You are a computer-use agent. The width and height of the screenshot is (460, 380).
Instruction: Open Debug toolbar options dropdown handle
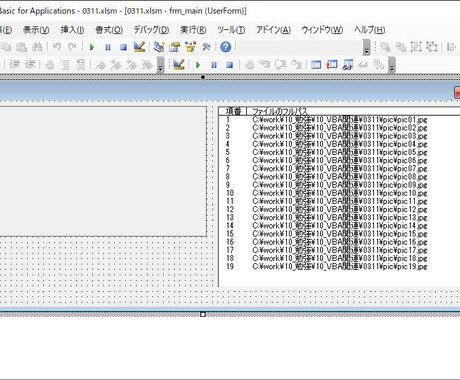[x=392, y=65]
